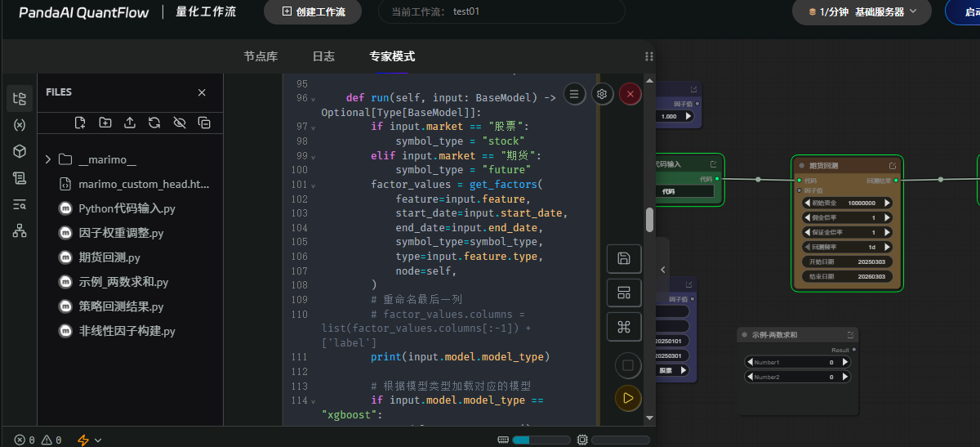Collapse the expert panel with left chevron
This screenshot has width=980, height=447.
663,270
